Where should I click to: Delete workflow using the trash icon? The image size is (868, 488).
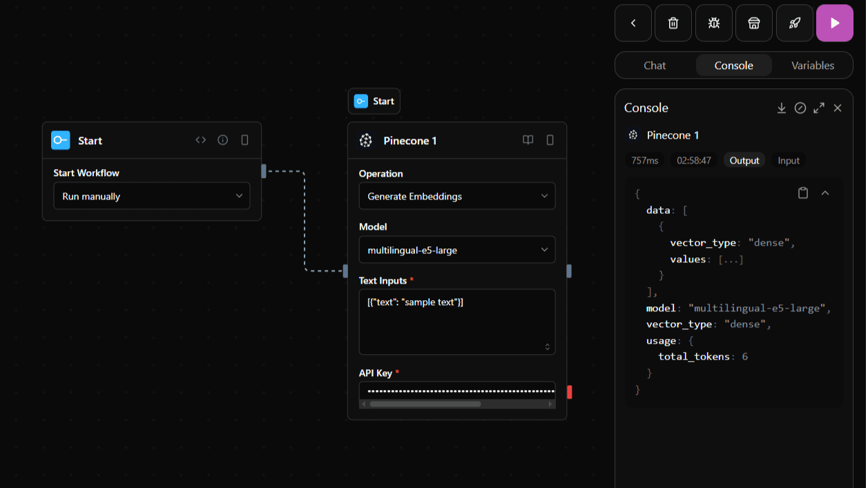[x=673, y=23]
